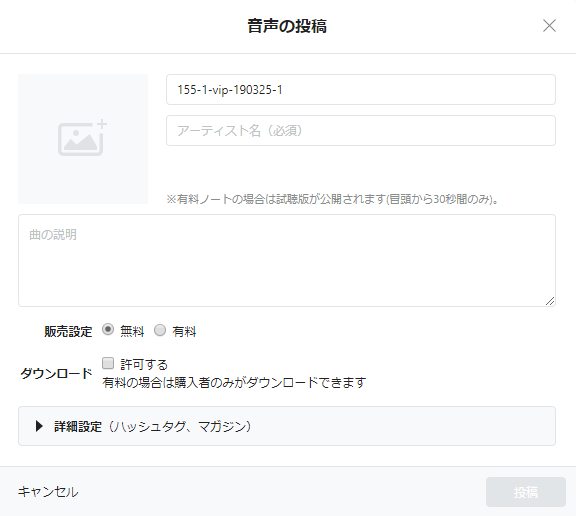Submit with the 投稿 button
Viewport: 576px width, 516px height.
tap(526, 492)
